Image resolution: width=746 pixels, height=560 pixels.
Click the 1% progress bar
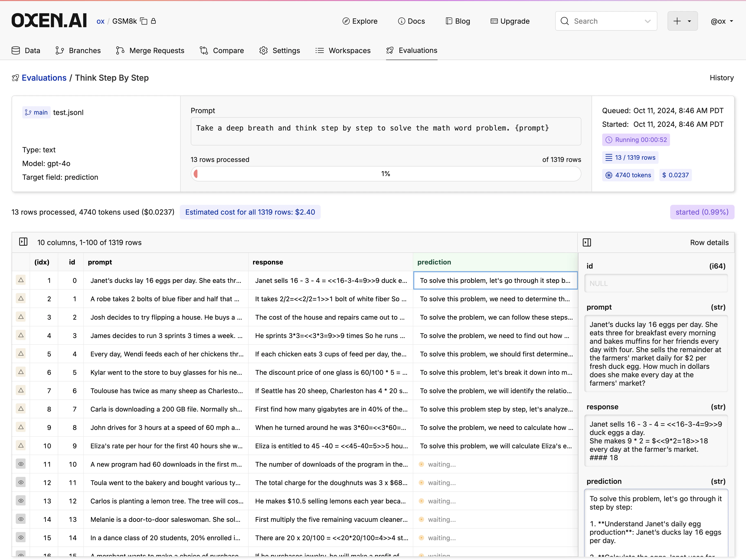click(x=385, y=174)
